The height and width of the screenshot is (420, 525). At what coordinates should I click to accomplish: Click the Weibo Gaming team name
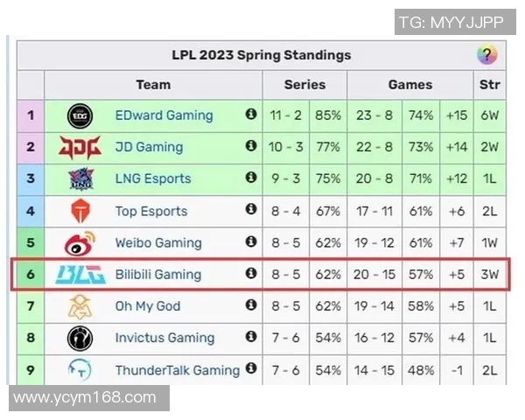coord(157,242)
